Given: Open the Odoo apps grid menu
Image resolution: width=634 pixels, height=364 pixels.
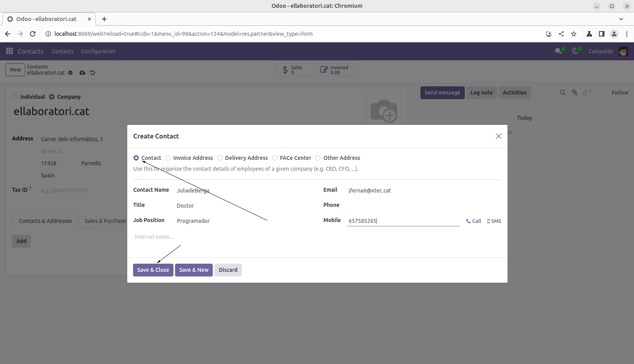Looking at the screenshot, I should tap(10, 51).
